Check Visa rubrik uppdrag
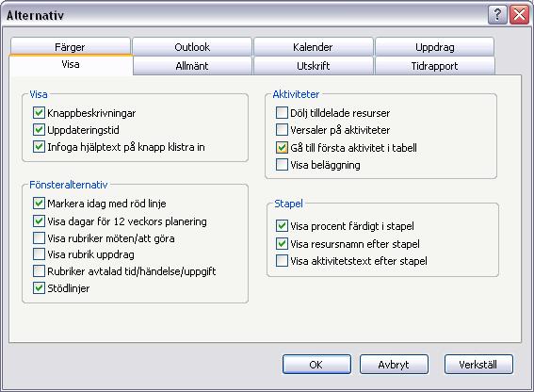 click(x=39, y=253)
